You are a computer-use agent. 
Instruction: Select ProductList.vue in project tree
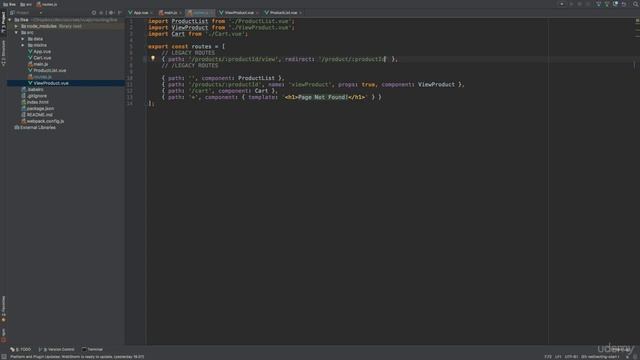pyautogui.click(x=47, y=70)
